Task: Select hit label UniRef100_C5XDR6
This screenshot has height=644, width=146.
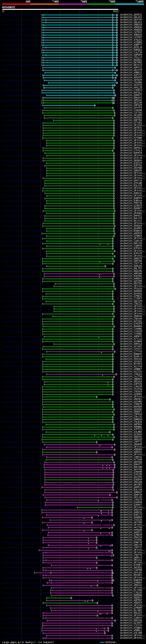Action: (x=131, y=82)
